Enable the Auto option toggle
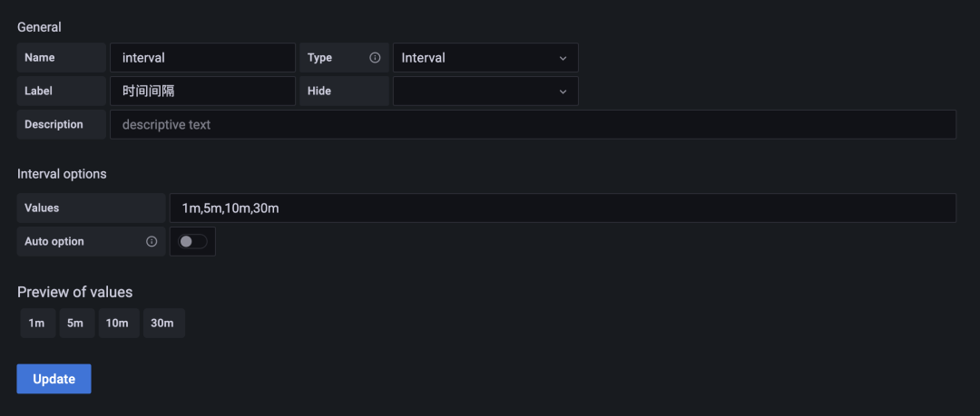The image size is (980, 416). [192, 242]
